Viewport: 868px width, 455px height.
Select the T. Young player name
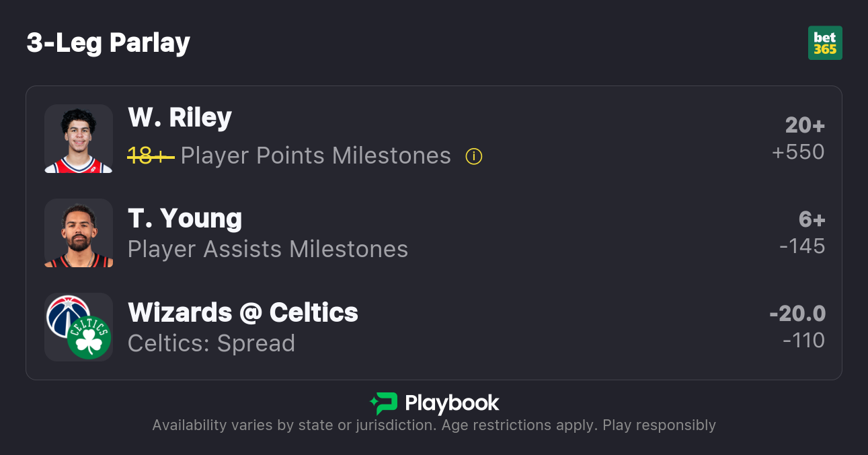tap(185, 219)
